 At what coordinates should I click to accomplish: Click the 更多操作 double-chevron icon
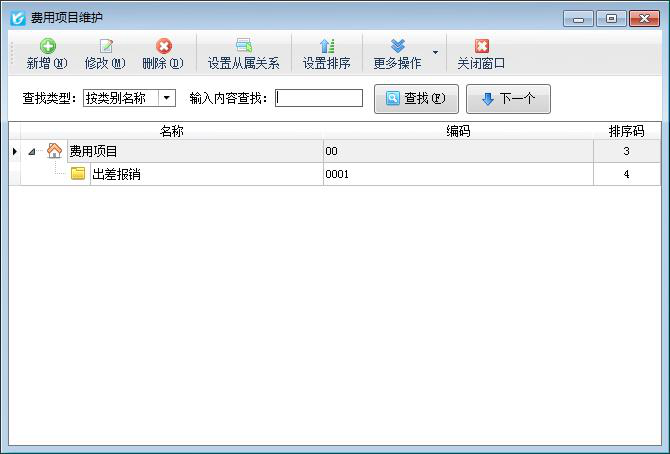coord(397,46)
